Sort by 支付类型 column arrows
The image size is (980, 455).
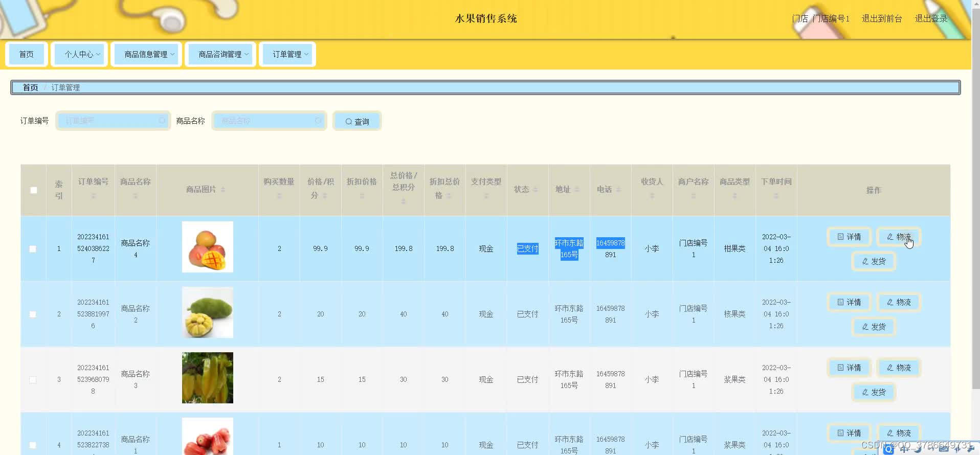point(486,196)
